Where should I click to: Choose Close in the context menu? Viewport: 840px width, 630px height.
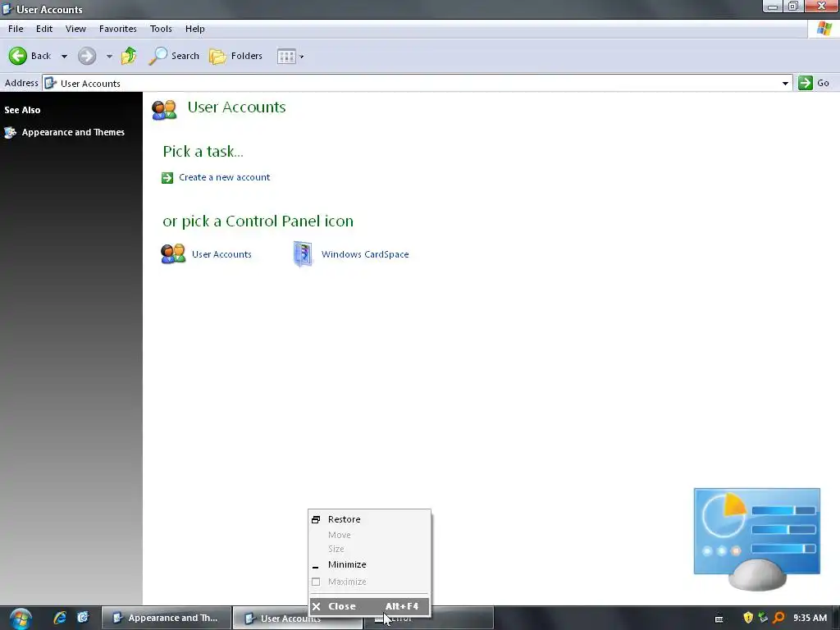click(x=370, y=606)
